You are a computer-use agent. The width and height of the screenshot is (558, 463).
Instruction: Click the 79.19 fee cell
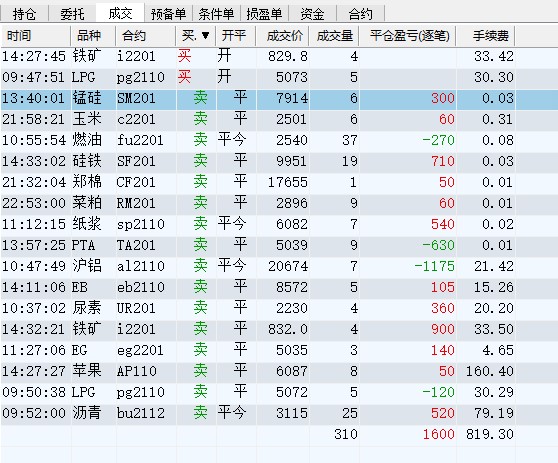494,413
